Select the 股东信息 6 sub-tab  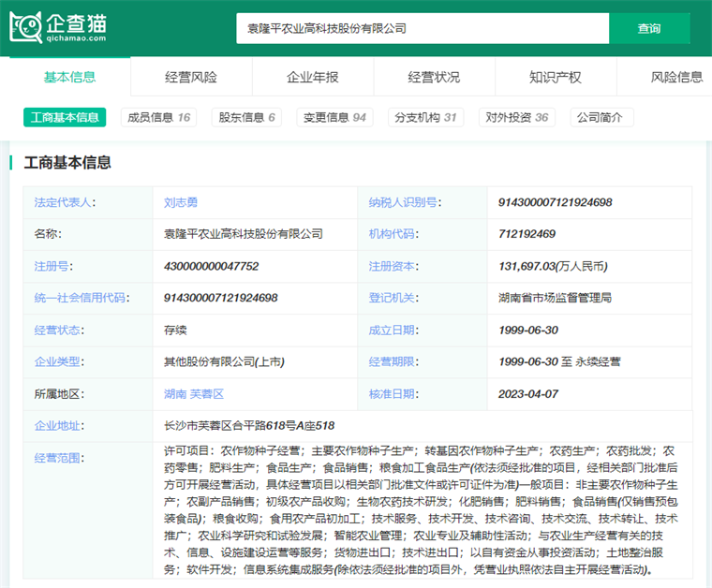tap(246, 118)
